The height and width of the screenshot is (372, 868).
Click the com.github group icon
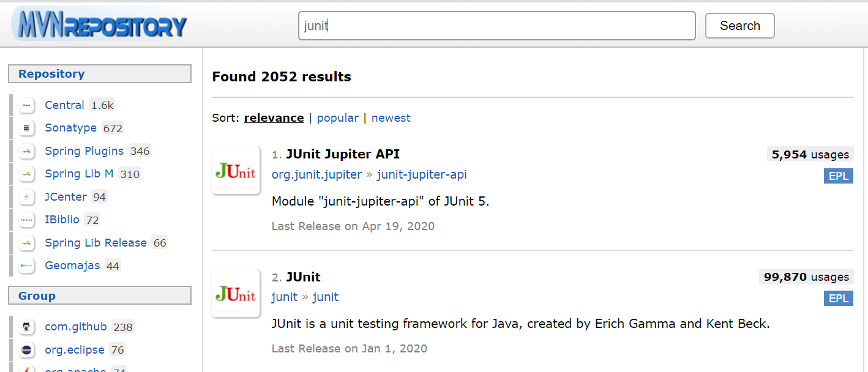coord(26,327)
